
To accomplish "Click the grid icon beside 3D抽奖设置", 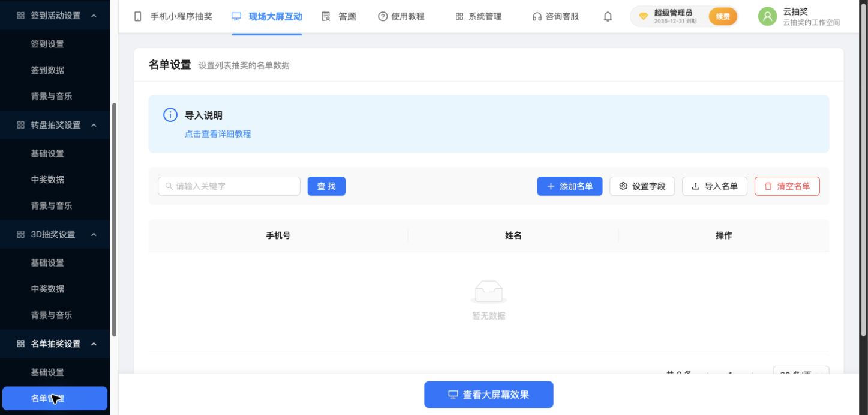I will point(20,234).
